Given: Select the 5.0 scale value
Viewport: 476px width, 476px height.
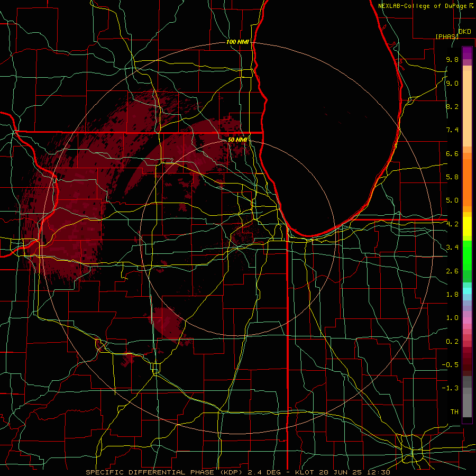Looking at the screenshot, I should point(452,200).
